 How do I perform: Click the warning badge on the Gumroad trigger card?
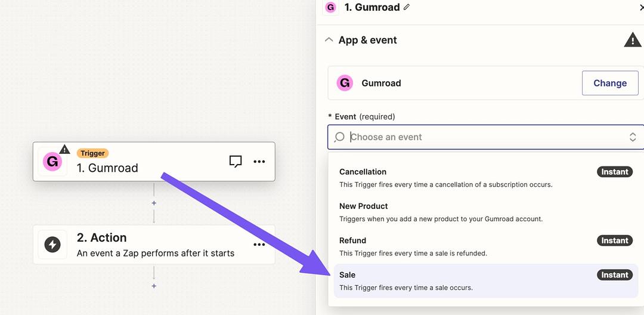point(64,149)
